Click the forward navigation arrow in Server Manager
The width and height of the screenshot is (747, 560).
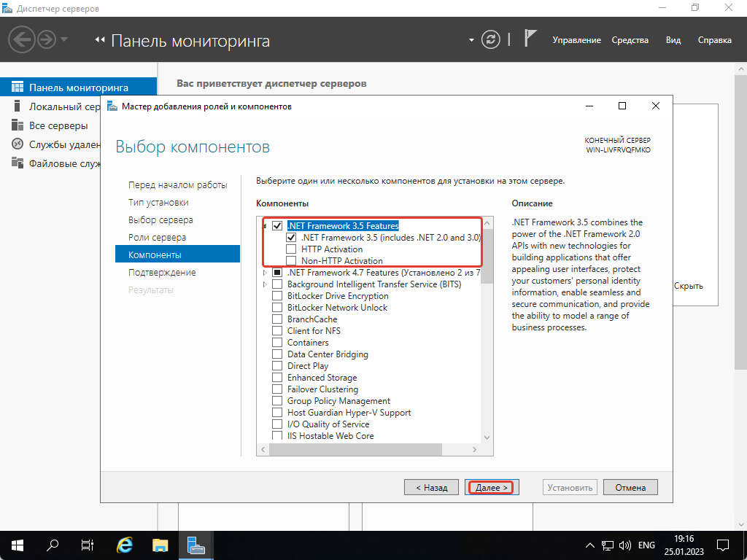pos(47,39)
